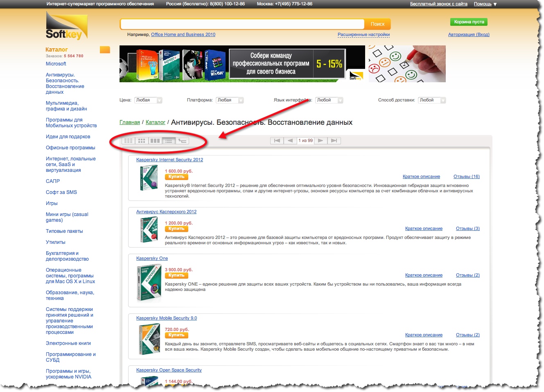Select the list view icon

169,141
